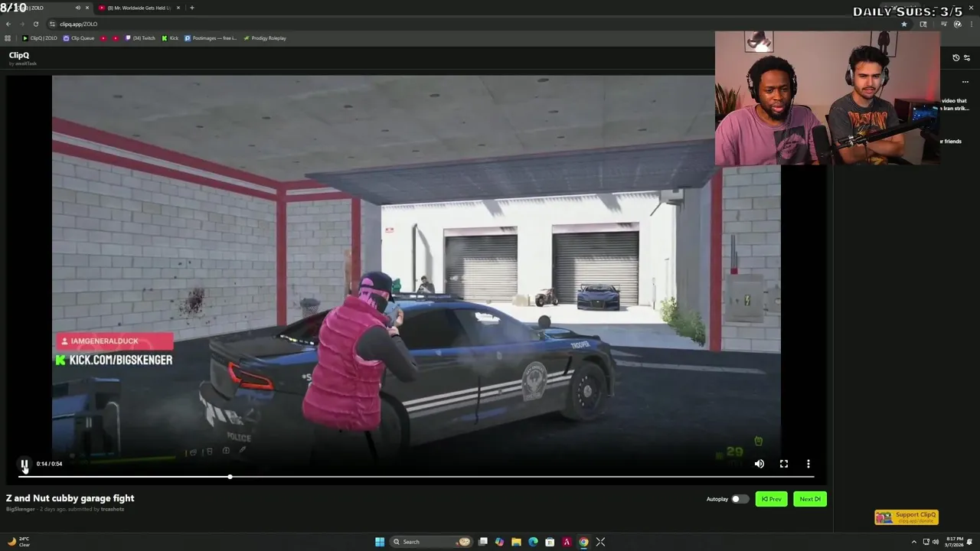Open submitter trcashotz link
This screenshot has height=551, width=980.
tap(112, 509)
